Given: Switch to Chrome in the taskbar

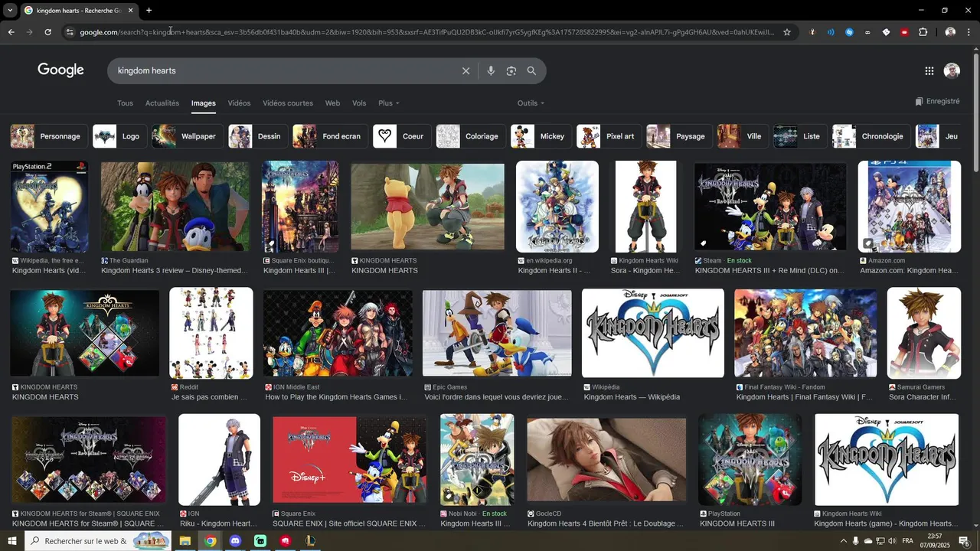Looking at the screenshot, I should point(210,541).
